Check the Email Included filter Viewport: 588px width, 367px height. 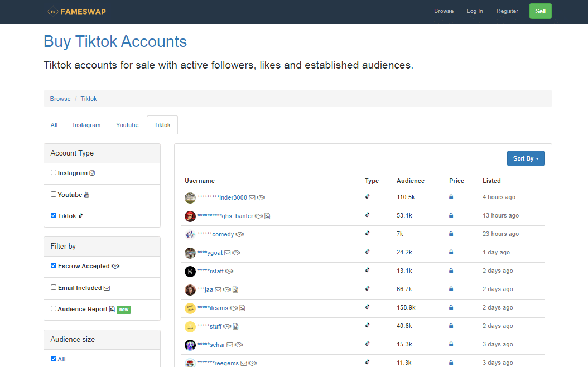54,287
